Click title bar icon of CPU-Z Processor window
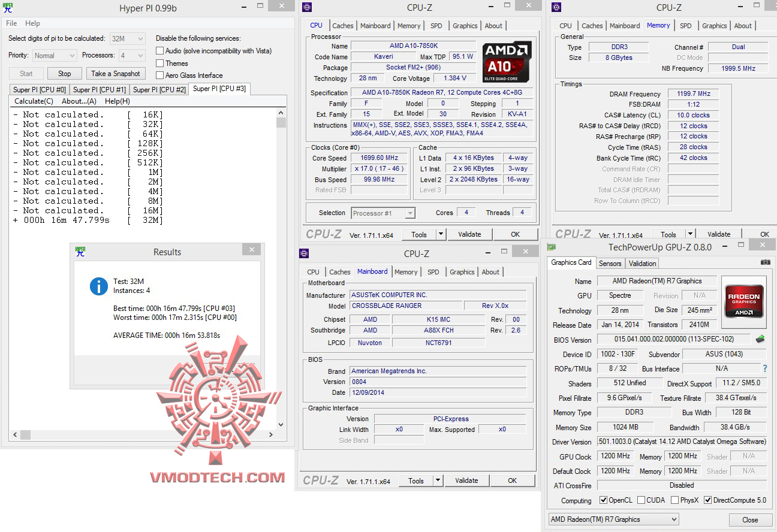This screenshot has height=532, width=777. [307, 7]
